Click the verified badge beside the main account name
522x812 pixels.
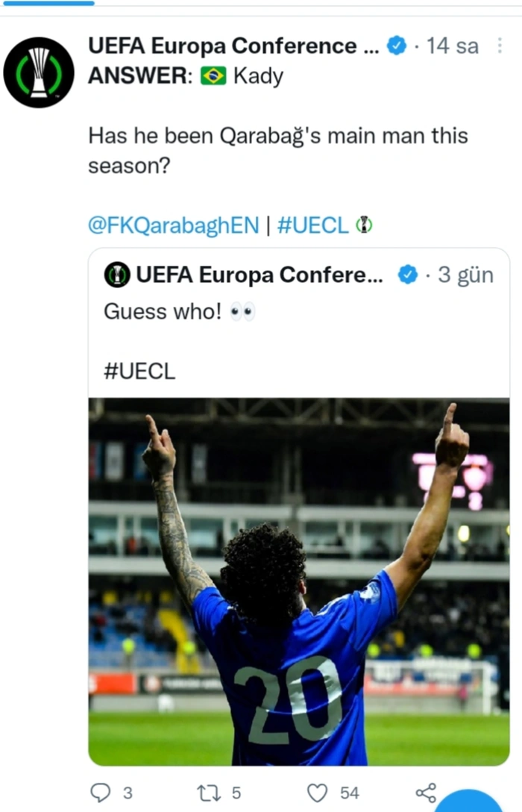(x=396, y=46)
